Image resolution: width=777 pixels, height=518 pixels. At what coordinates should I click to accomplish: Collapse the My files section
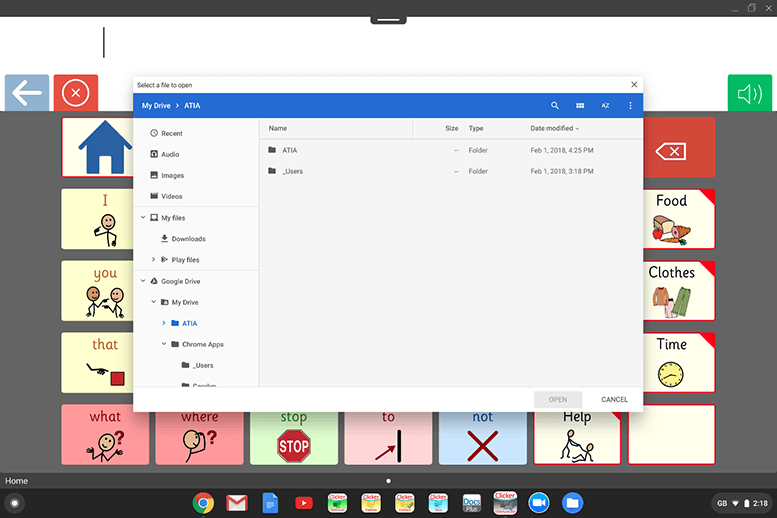(x=143, y=218)
